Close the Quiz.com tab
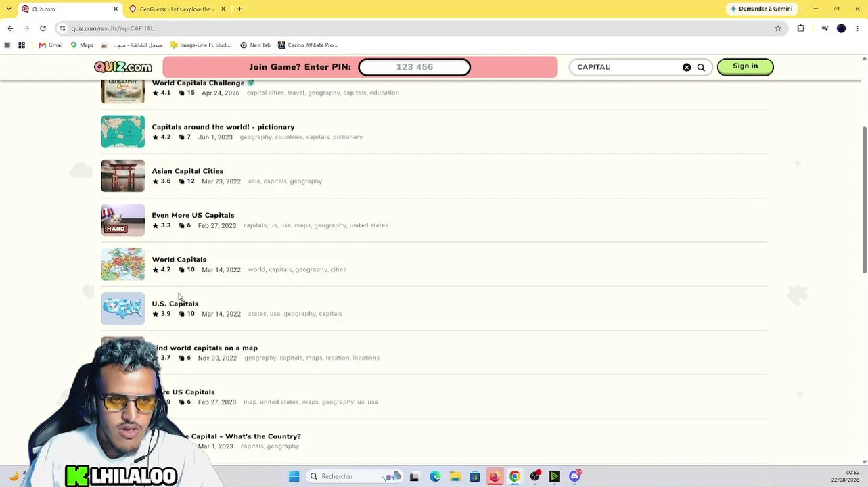 point(116,9)
